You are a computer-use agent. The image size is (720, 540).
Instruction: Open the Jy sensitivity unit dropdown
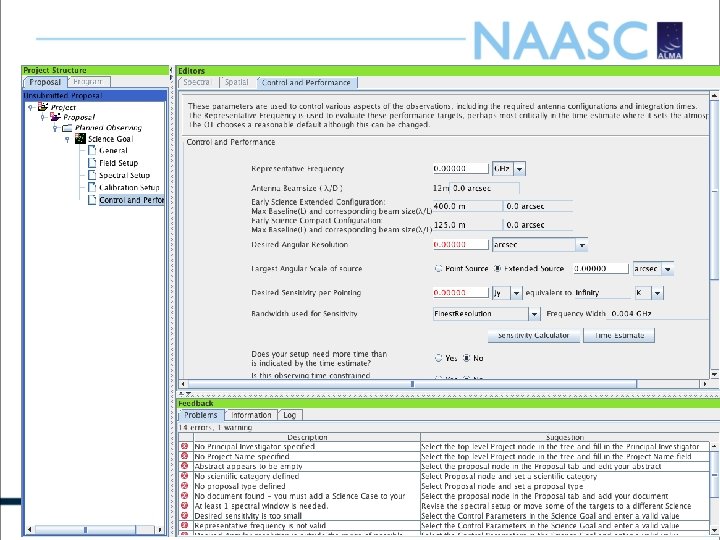click(516, 292)
